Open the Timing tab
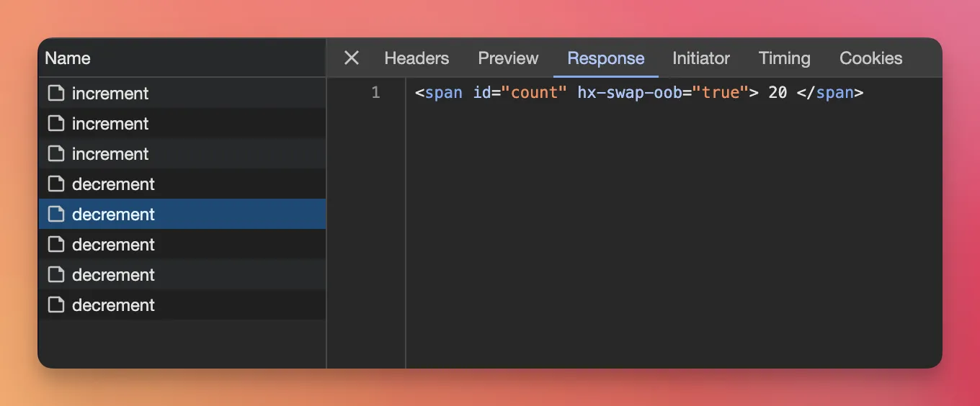The height and width of the screenshot is (406, 980). pyautogui.click(x=784, y=58)
